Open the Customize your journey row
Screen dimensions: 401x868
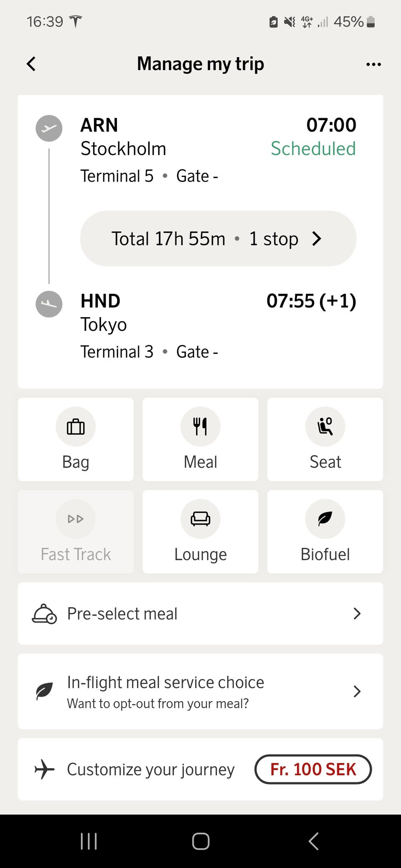tap(150, 769)
